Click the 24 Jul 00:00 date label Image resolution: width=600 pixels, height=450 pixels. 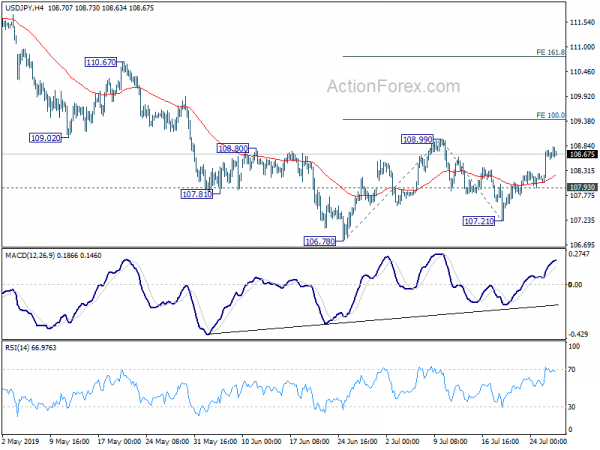tap(548, 441)
